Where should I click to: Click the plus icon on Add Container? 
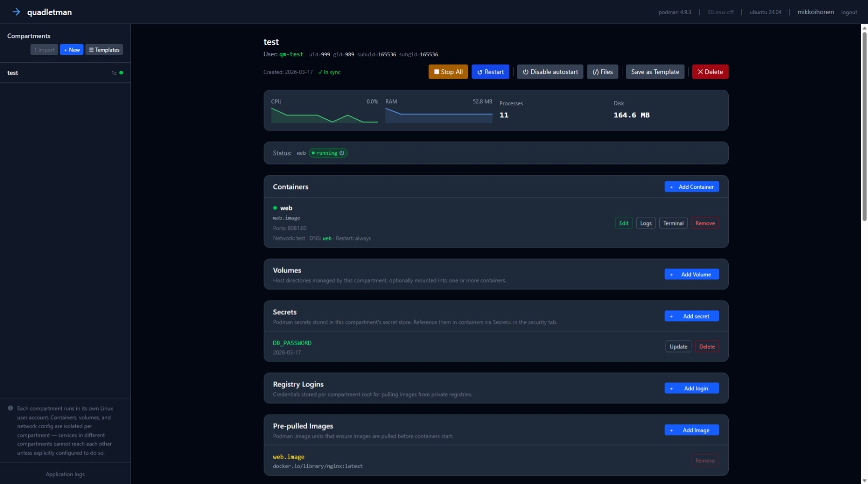click(671, 186)
